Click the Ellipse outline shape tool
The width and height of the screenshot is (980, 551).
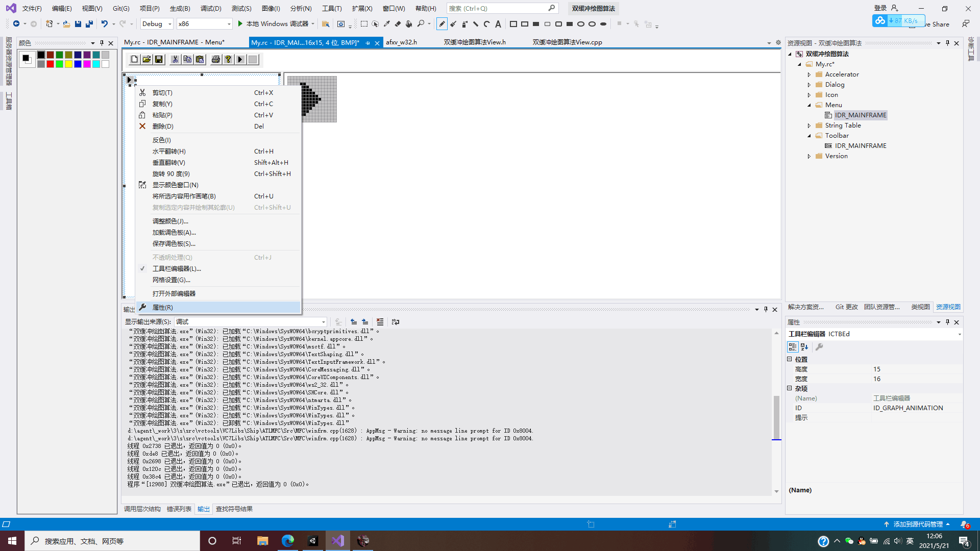pyautogui.click(x=581, y=24)
